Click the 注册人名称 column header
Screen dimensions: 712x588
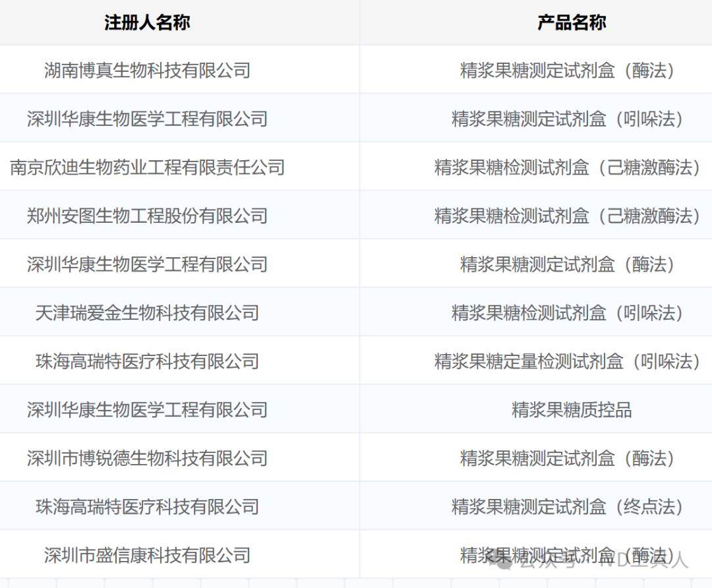click(146, 22)
